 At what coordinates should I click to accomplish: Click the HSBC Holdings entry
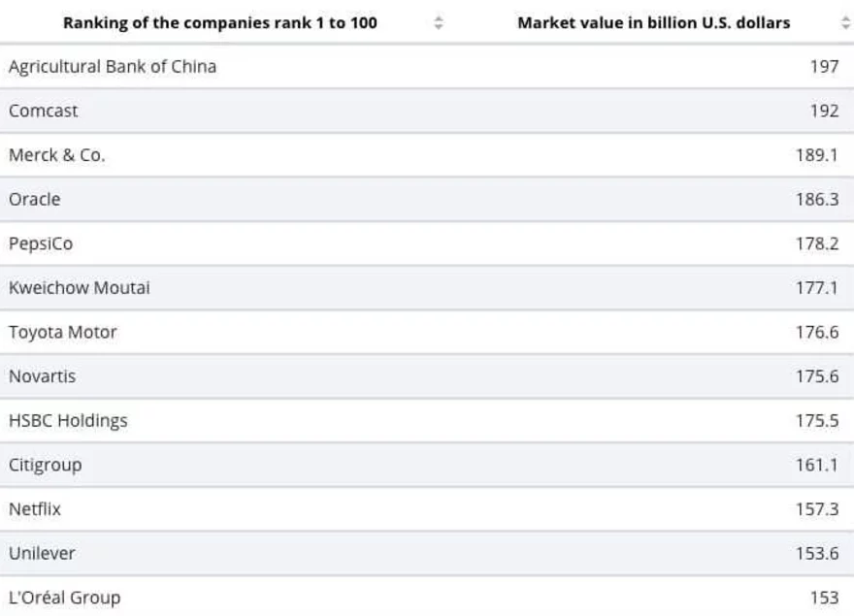(x=68, y=421)
